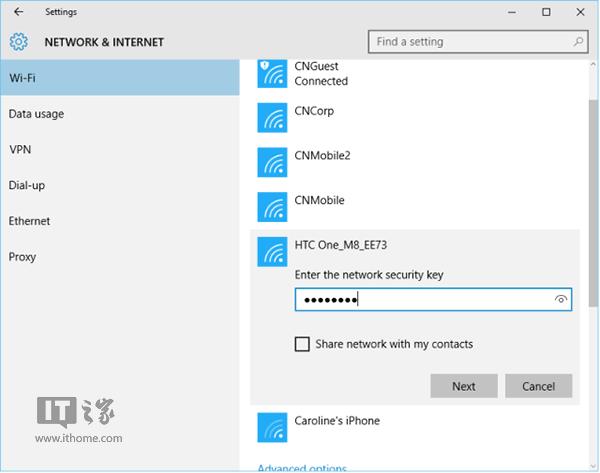Click the HTC One_M8_EE73 Wi-Fi icon
The height and width of the screenshot is (473, 600).
coord(271,252)
